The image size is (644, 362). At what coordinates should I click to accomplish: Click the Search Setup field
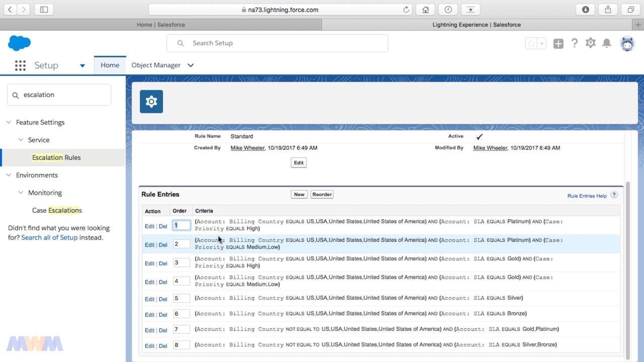(x=277, y=43)
